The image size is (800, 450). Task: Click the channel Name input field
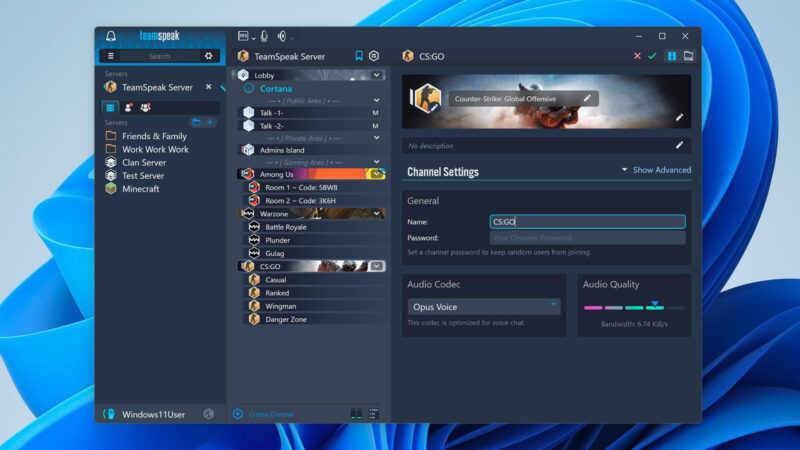tap(587, 221)
